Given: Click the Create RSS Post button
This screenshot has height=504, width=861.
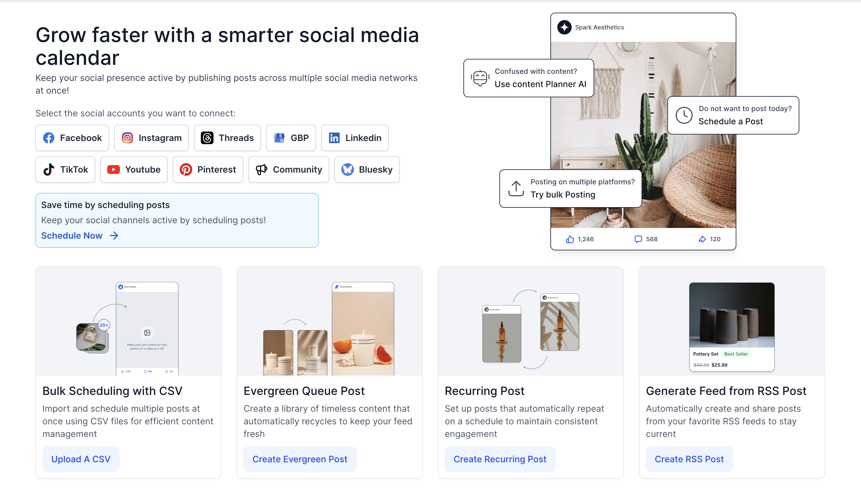Looking at the screenshot, I should [689, 459].
